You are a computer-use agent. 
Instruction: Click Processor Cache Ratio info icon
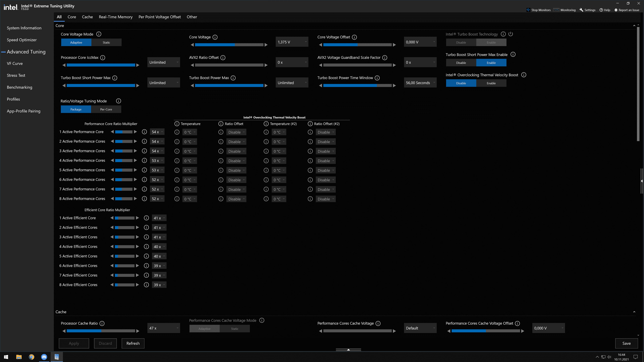[x=102, y=323]
